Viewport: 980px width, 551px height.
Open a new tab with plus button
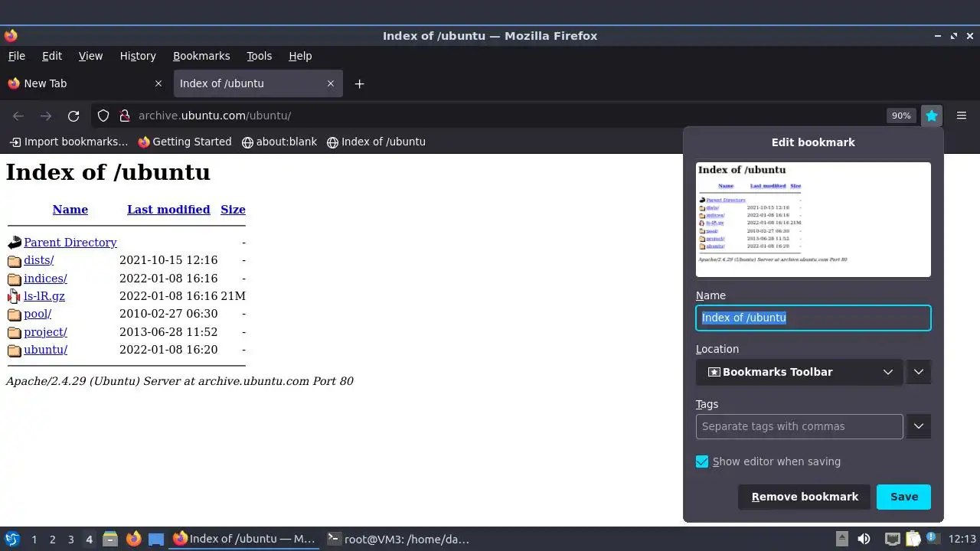359,83
